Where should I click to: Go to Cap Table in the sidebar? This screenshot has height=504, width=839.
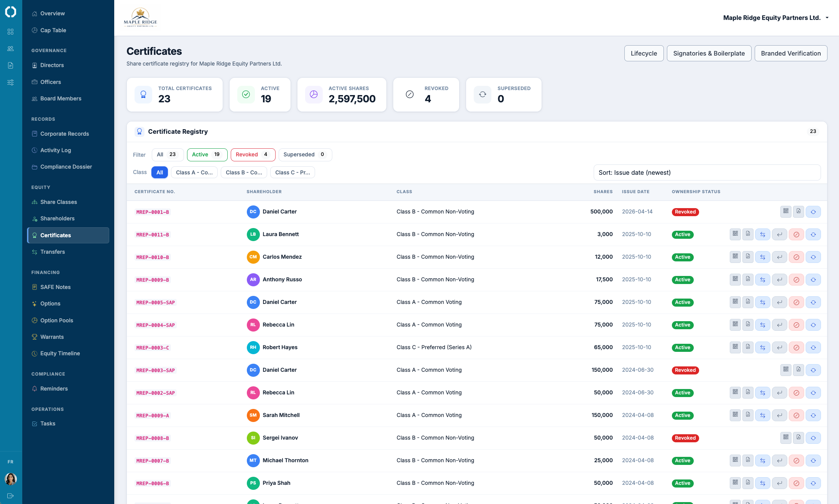[x=68, y=30]
